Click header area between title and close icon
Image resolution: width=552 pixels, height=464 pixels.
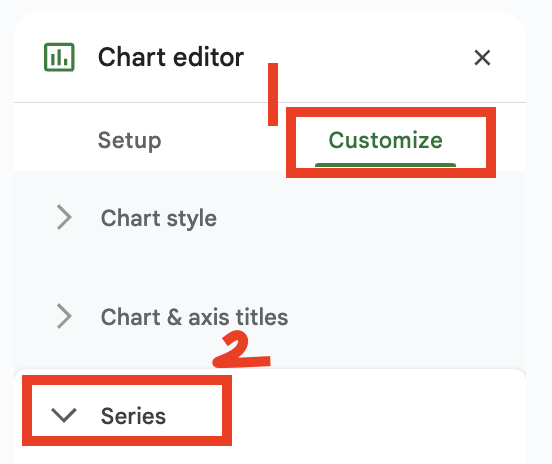pyautogui.click(x=357, y=57)
